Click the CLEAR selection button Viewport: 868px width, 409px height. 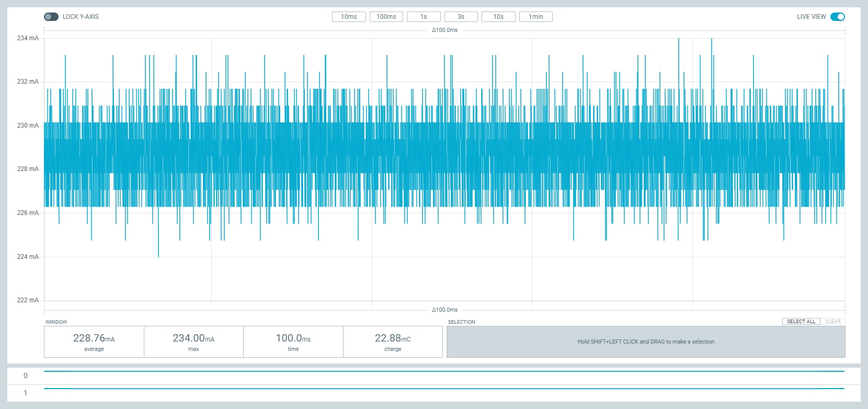833,322
